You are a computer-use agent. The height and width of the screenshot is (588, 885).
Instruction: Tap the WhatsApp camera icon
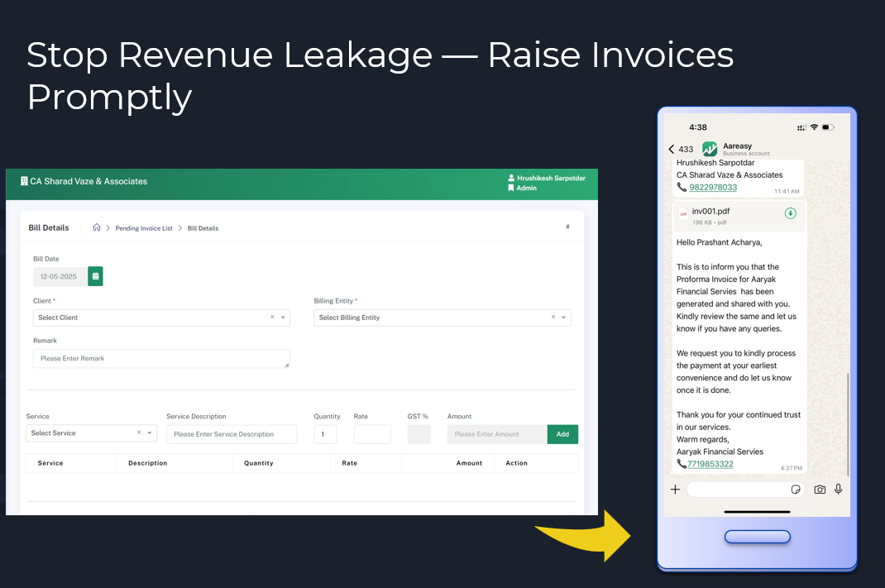(819, 490)
